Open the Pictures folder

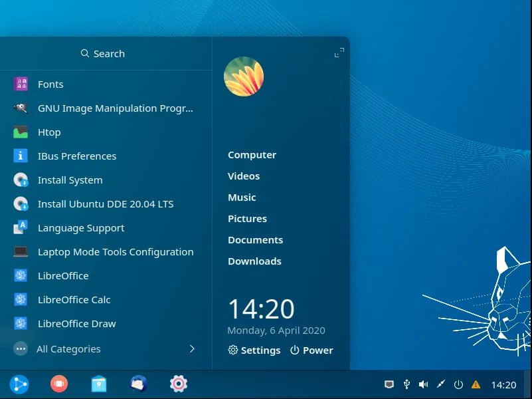[247, 219]
